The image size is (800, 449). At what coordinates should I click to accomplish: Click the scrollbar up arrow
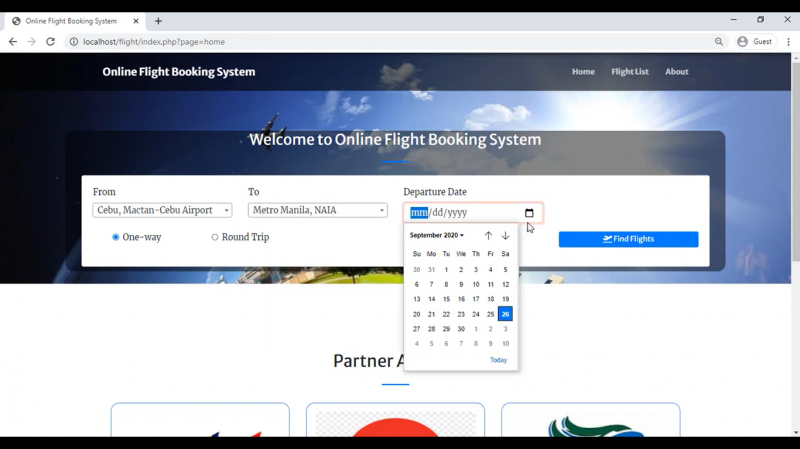(795, 58)
